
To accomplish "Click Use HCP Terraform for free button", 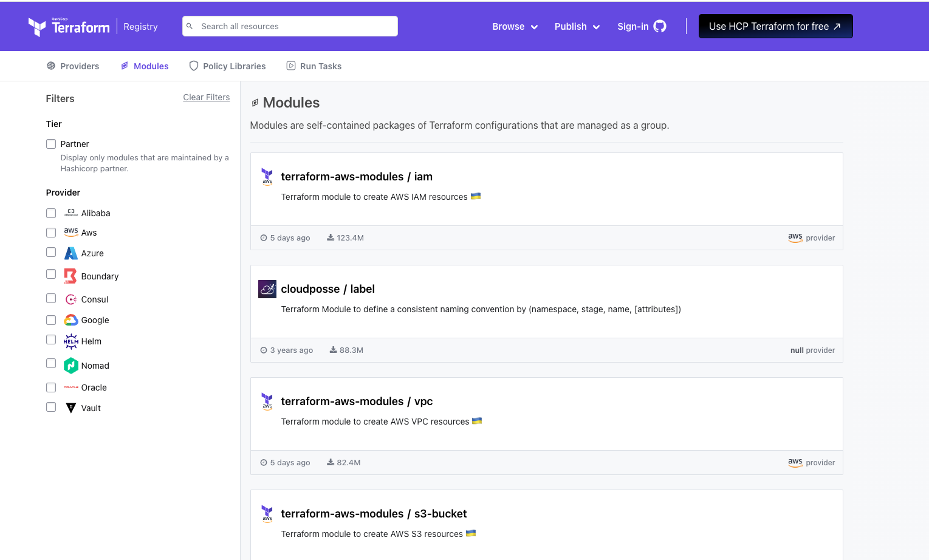I will [775, 26].
